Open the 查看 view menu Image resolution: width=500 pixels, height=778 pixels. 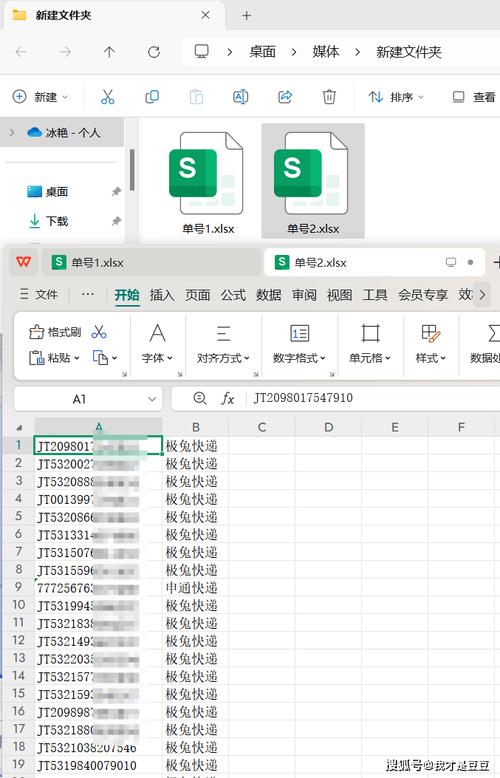click(x=474, y=97)
